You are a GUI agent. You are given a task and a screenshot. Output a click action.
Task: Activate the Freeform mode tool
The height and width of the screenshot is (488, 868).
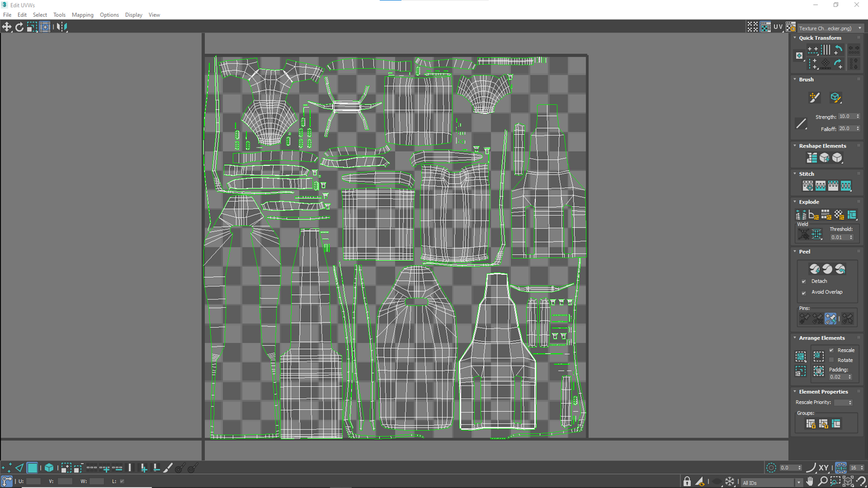click(45, 27)
